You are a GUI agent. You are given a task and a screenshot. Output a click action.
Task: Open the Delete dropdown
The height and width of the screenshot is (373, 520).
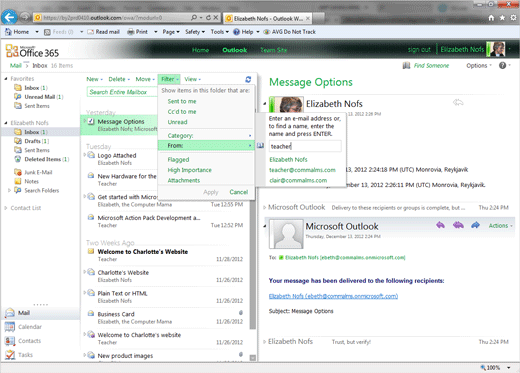(x=119, y=79)
